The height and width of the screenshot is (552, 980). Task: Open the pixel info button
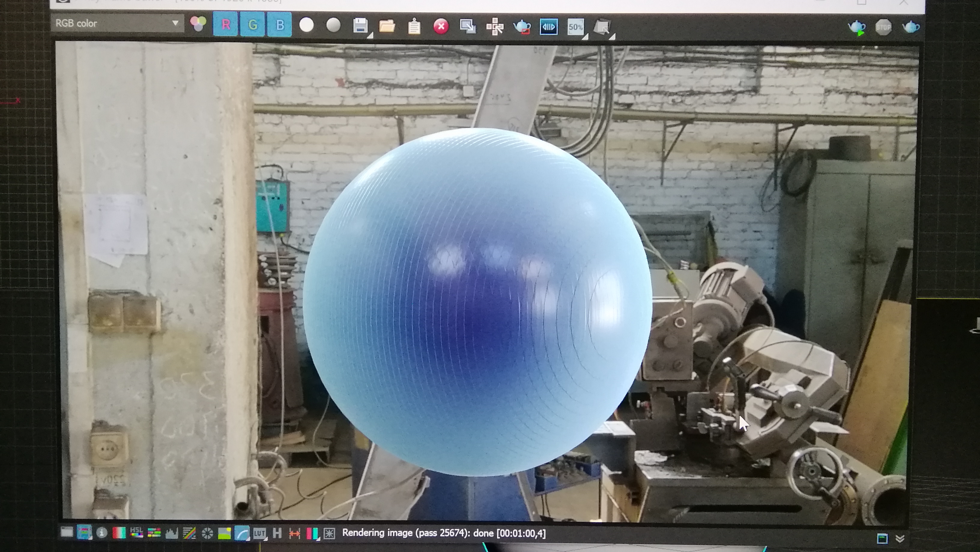tap(101, 532)
